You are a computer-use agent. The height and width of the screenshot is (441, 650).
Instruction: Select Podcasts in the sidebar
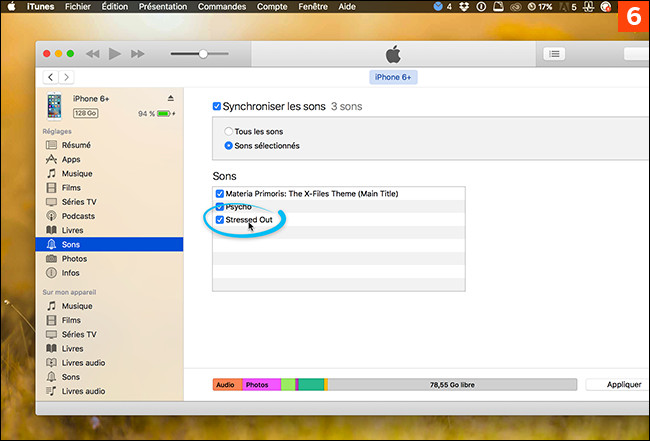click(78, 216)
